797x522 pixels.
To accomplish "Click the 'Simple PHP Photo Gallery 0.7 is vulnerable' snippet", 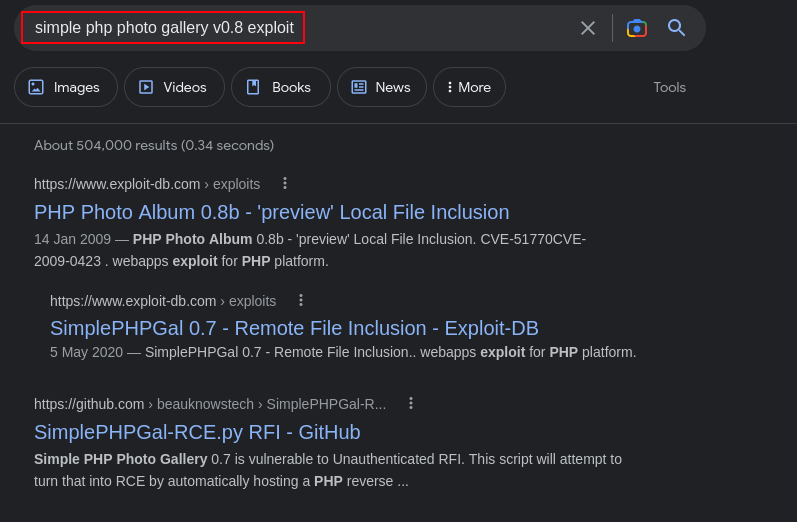I will point(328,470).
